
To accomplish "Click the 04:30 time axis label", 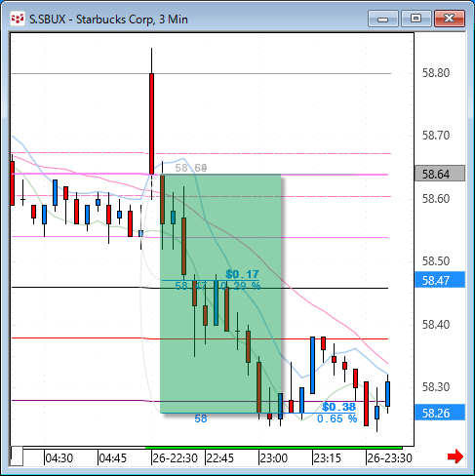I will click(59, 458).
